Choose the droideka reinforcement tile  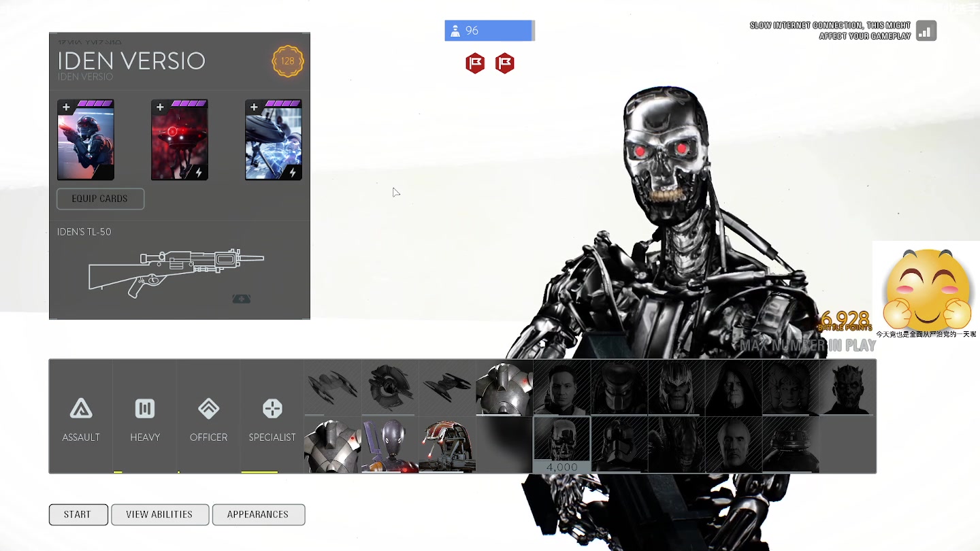click(447, 445)
